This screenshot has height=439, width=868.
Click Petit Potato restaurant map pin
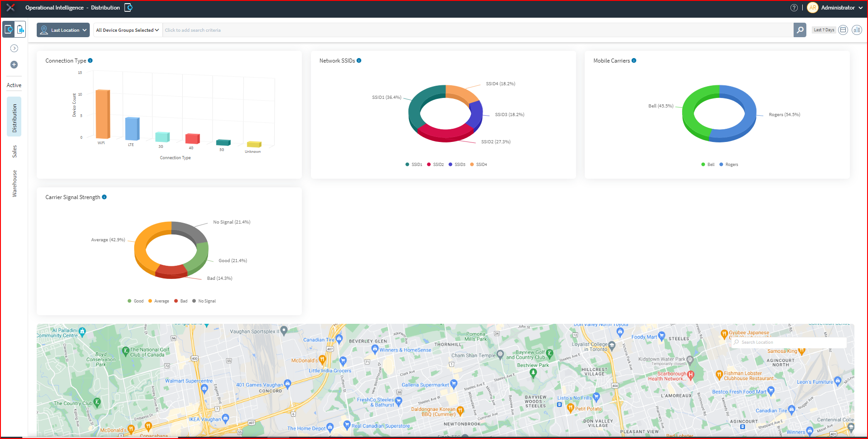(571, 408)
